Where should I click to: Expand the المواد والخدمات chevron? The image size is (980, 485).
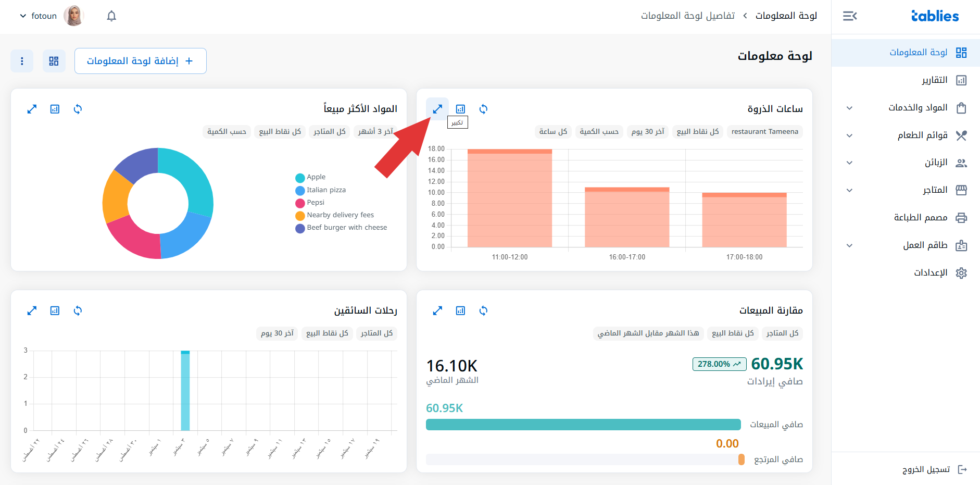pos(849,108)
